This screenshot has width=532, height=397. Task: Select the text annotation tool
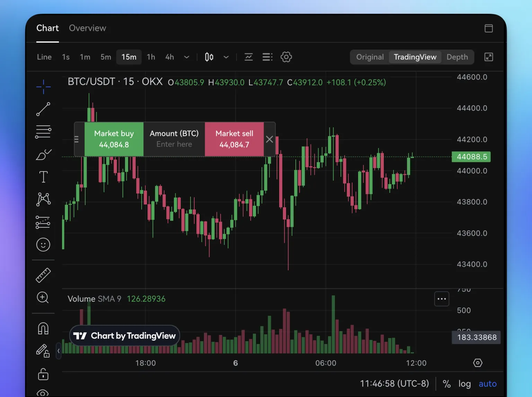43,177
